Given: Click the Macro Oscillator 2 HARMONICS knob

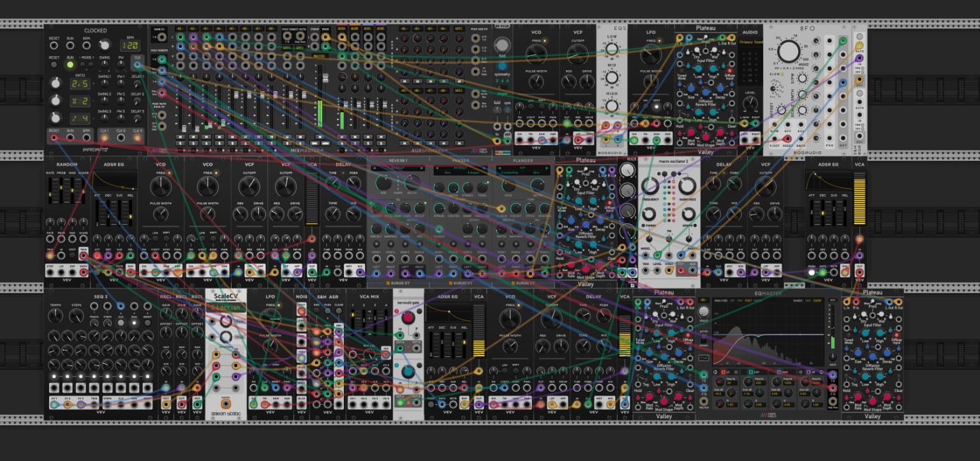Looking at the screenshot, I should tap(687, 186).
